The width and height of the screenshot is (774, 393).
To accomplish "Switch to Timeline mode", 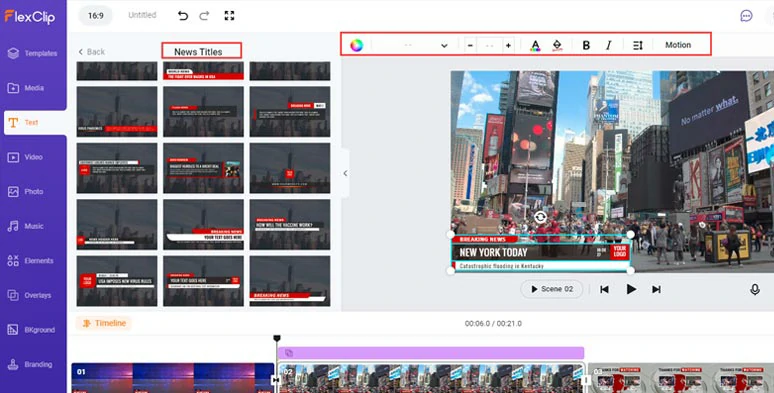I will tap(104, 323).
